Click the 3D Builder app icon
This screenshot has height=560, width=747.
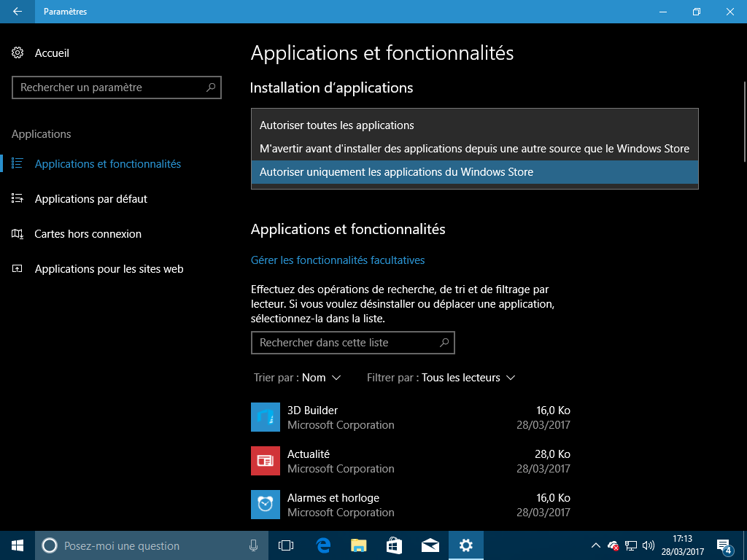(266, 417)
